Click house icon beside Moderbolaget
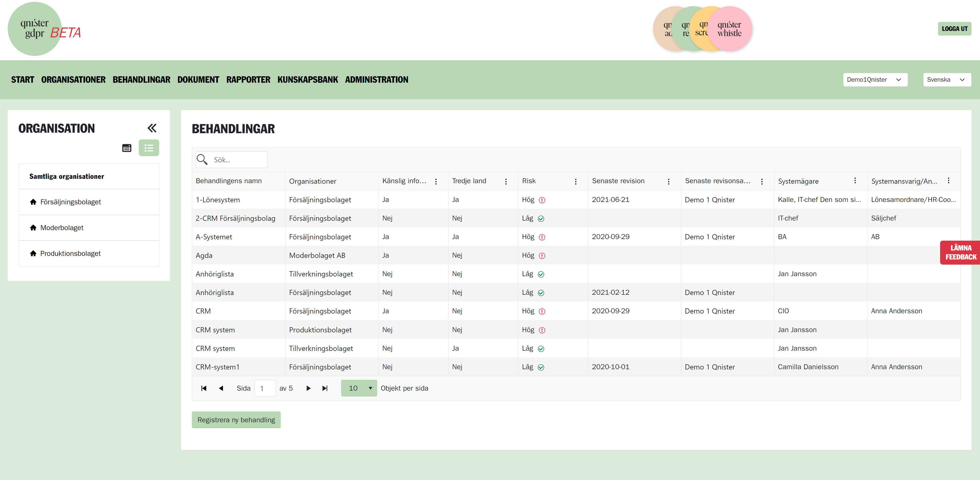Image resolution: width=980 pixels, height=480 pixels. [33, 228]
